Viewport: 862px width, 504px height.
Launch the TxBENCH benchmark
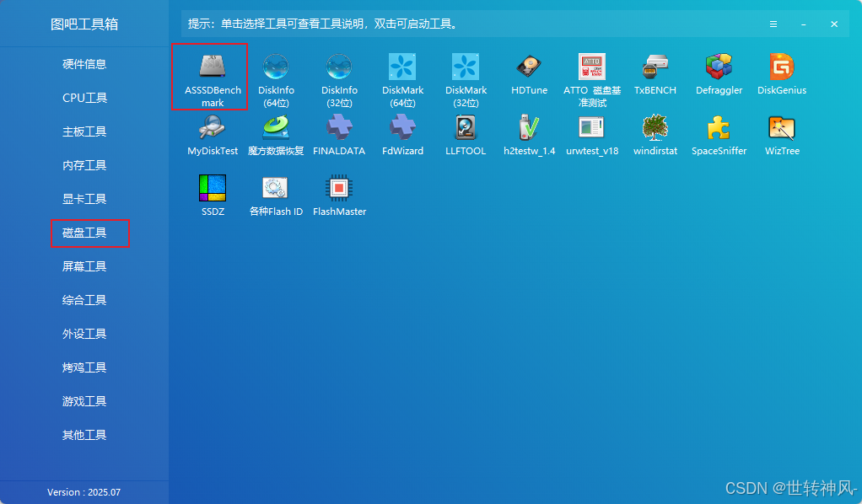coord(655,72)
